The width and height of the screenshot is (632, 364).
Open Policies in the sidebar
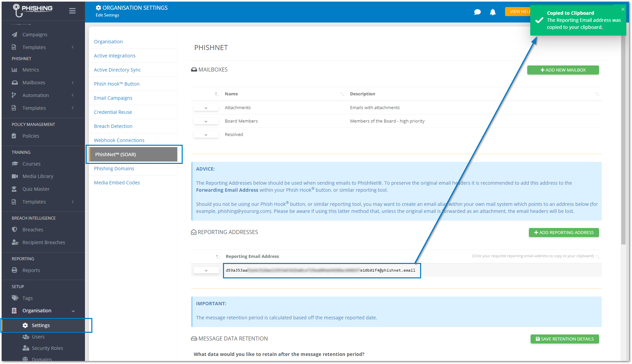point(31,136)
